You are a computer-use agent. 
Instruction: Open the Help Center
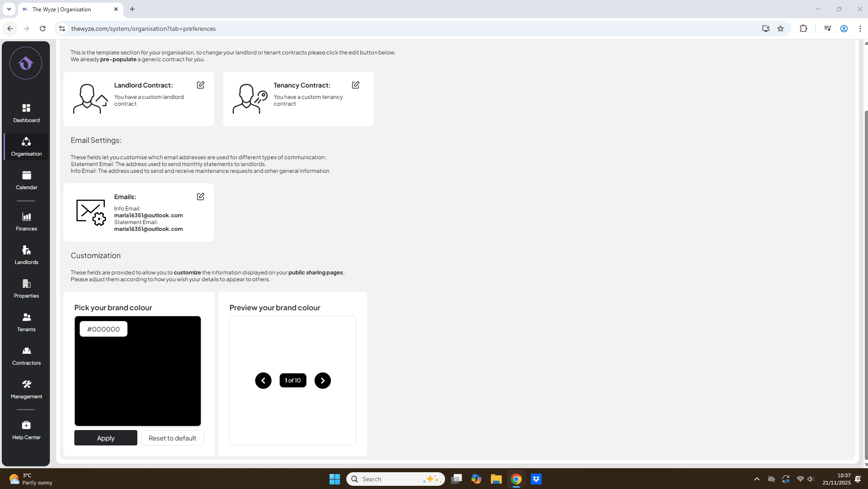click(x=26, y=430)
